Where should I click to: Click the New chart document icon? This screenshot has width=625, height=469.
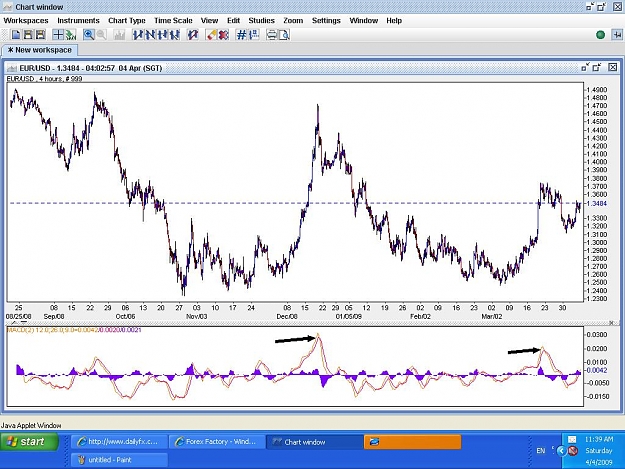tap(16, 35)
